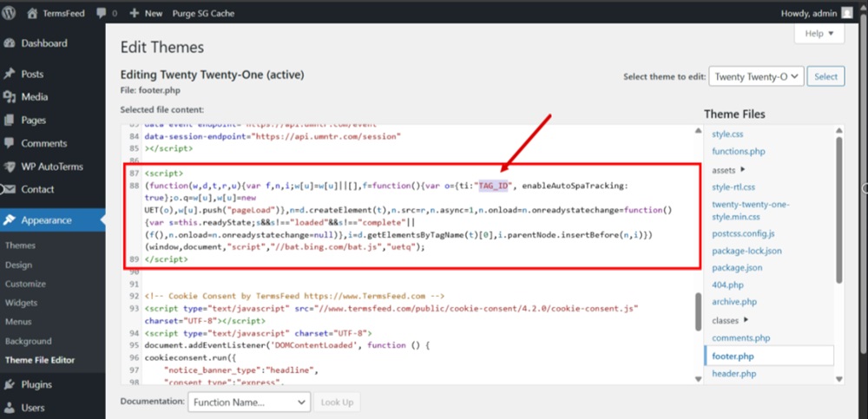Viewport: 868px width, 419px height.
Task: Click the code editor scroll down arrow
Action: click(x=698, y=379)
